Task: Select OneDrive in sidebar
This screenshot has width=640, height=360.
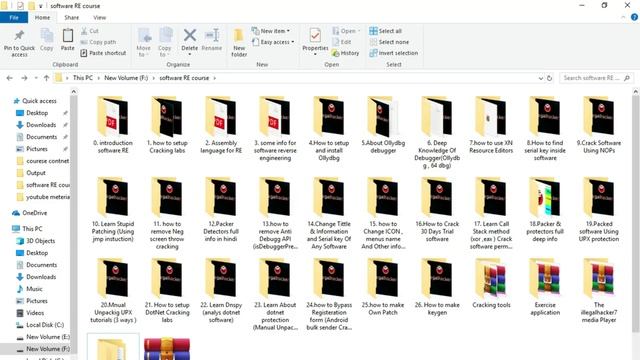Action: click(x=34, y=213)
